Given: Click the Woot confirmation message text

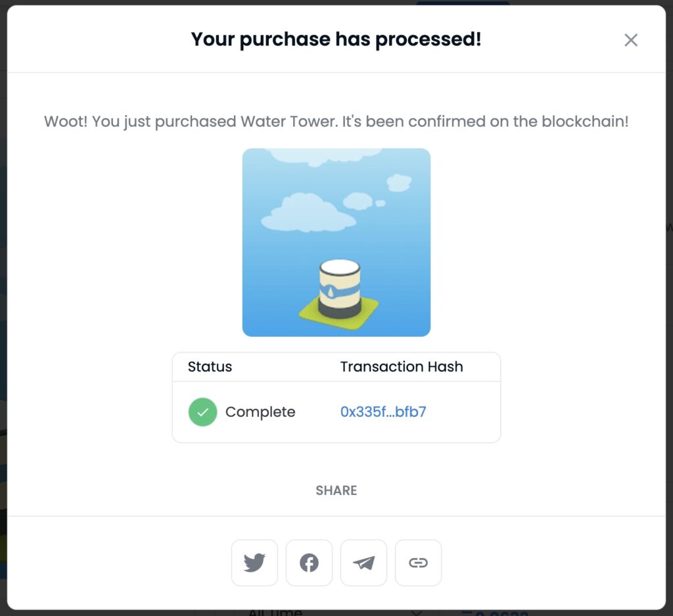Looking at the screenshot, I should point(336,122).
